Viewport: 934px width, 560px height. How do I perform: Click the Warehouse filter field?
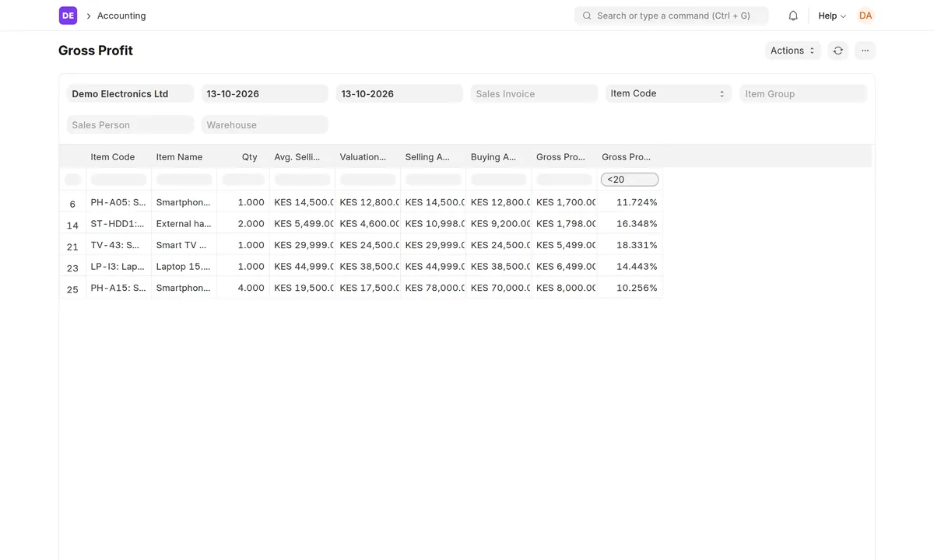(x=265, y=124)
